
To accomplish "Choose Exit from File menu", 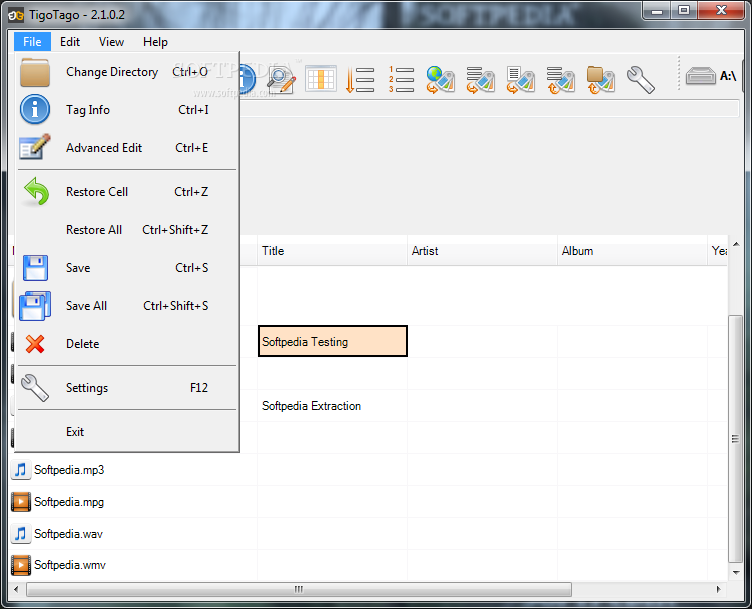I will [127, 432].
